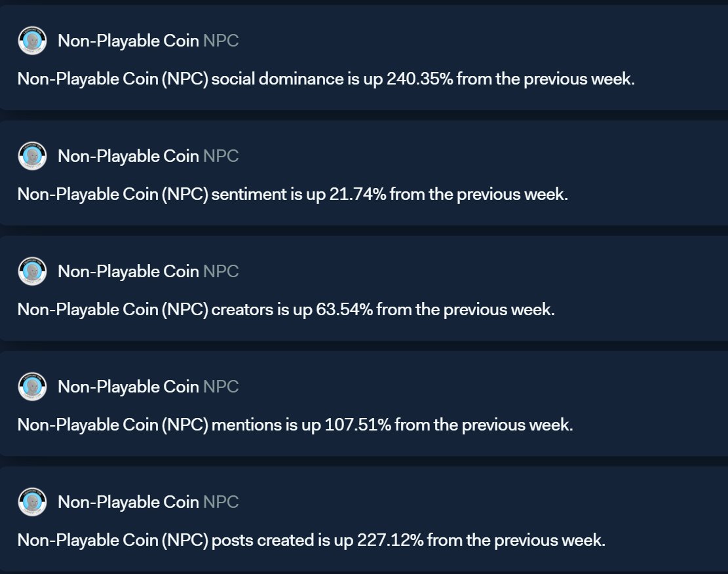Viewport: 728px width, 574px height.
Task: Open the mentions up 107.51% message
Action: [x=295, y=425]
